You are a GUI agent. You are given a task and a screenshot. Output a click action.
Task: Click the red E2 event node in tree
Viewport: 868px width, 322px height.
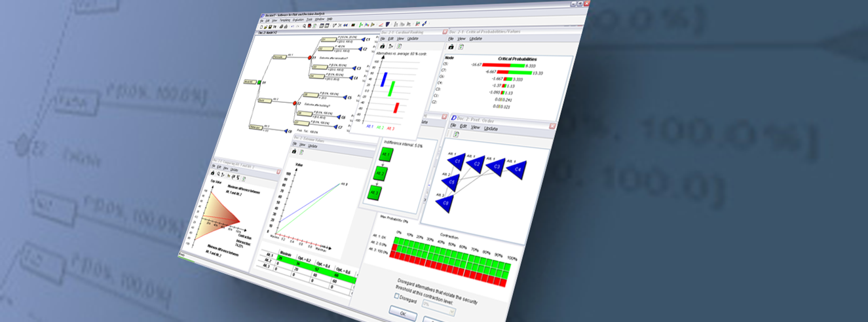[294, 103]
